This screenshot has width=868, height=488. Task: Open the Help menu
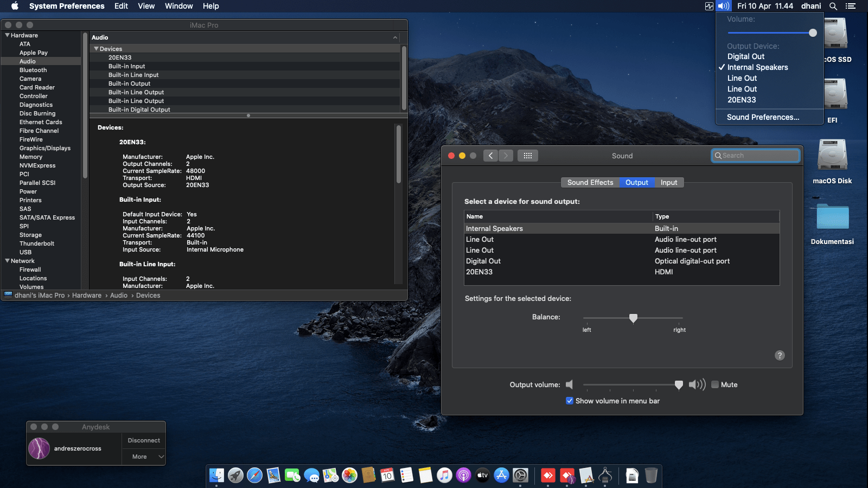coord(211,6)
